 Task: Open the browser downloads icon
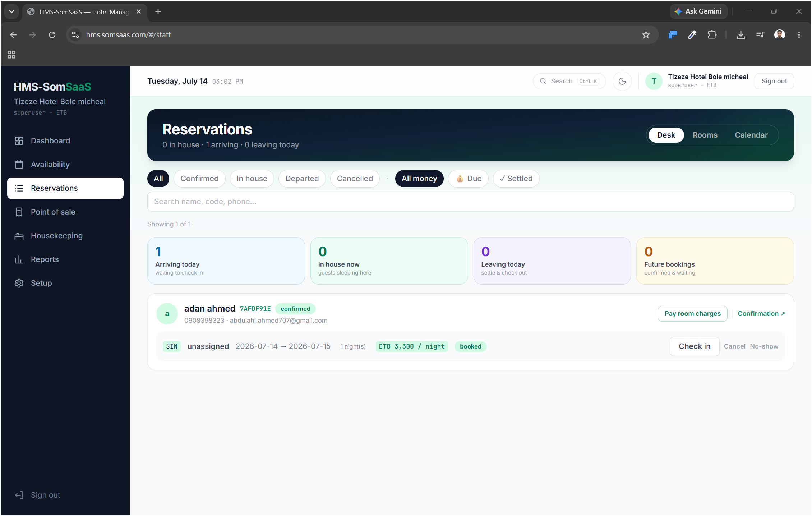pyautogui.click(x=741, y=35)
